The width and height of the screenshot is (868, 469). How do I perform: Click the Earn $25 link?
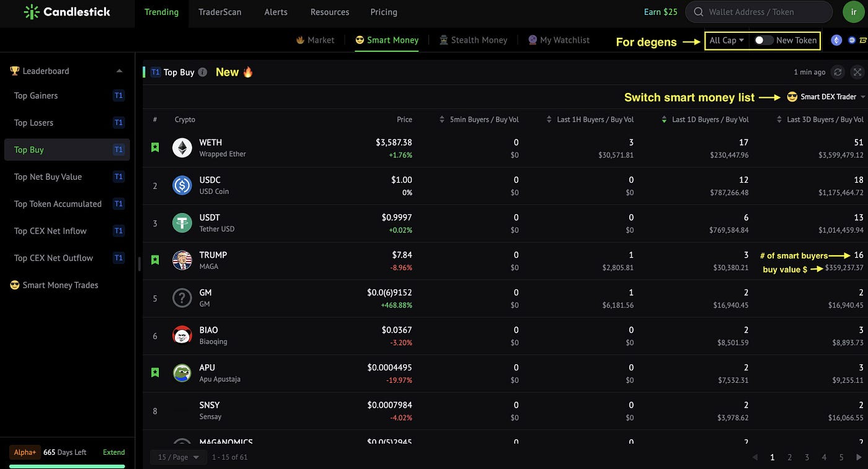661,12
